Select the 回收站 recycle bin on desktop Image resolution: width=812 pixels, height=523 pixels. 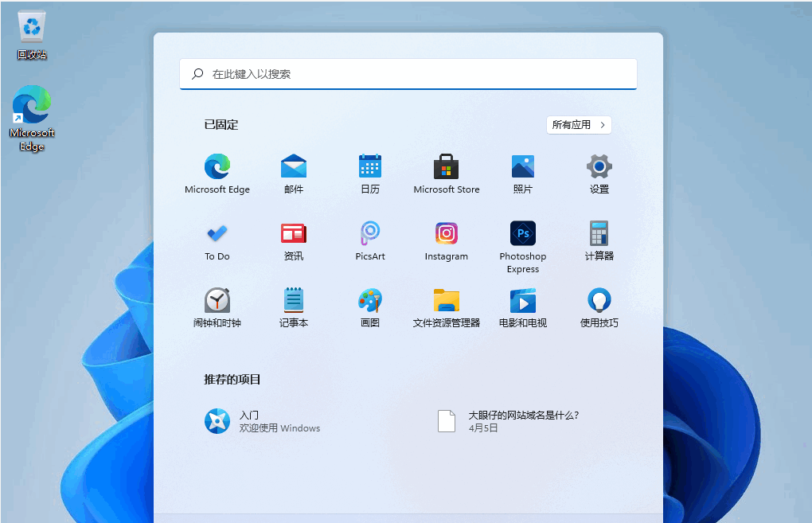pyautogui.click(x=32, y=35)
